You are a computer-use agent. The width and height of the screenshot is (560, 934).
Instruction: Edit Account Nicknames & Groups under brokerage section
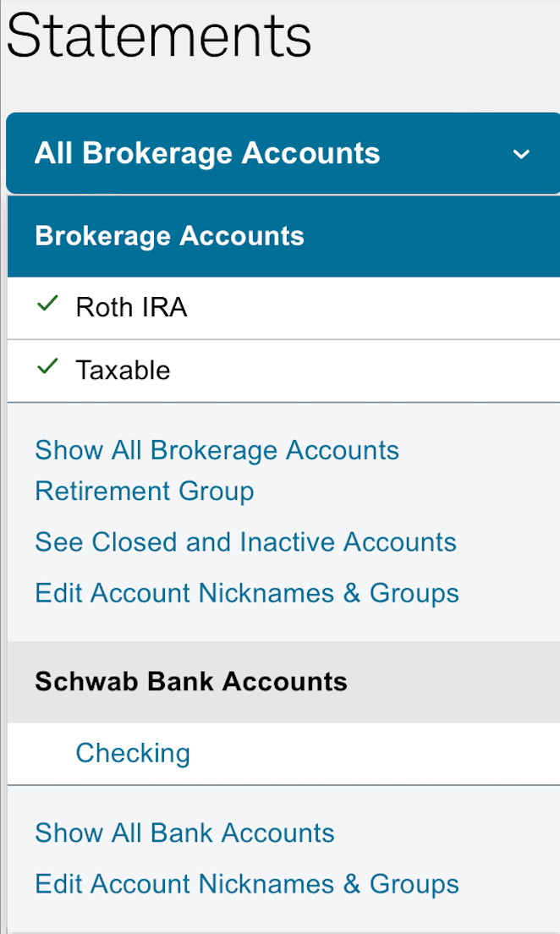[x=247, y=593]
